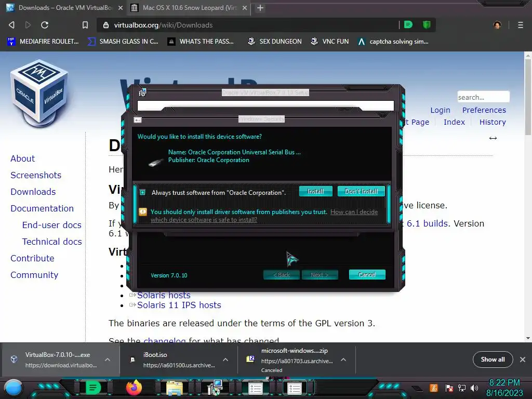
Task: Bookmark this page with bookmark icon
Action: [x=85, y=25]
